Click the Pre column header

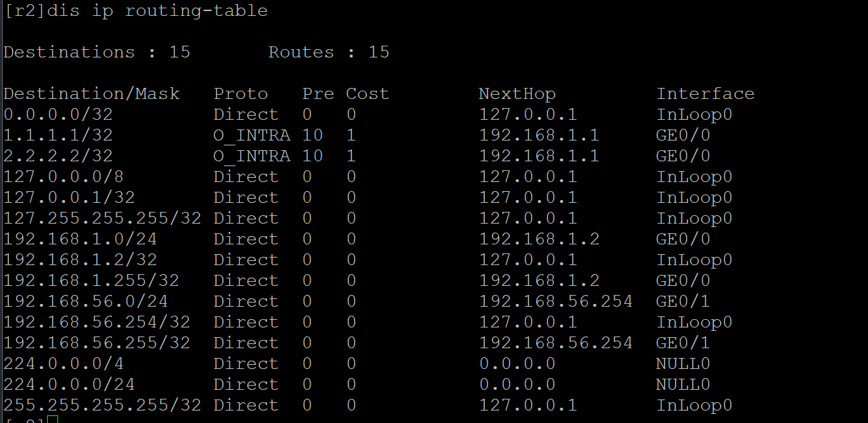click(317, 94)
